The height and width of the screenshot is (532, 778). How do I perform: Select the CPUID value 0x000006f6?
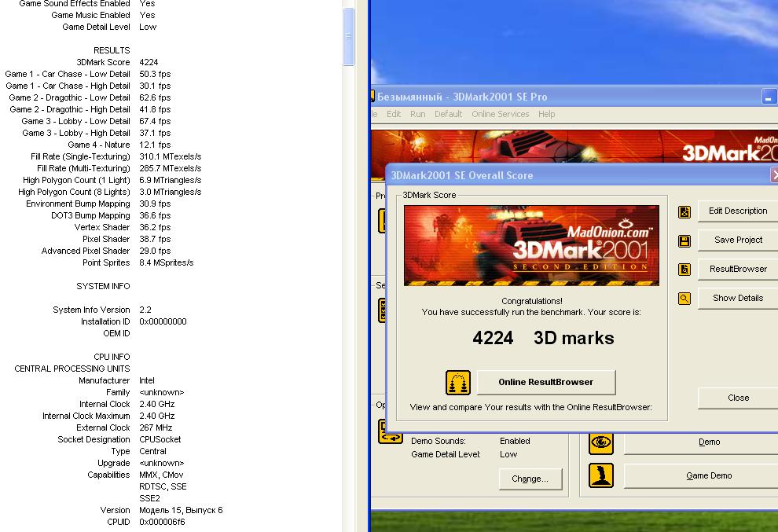162,522
